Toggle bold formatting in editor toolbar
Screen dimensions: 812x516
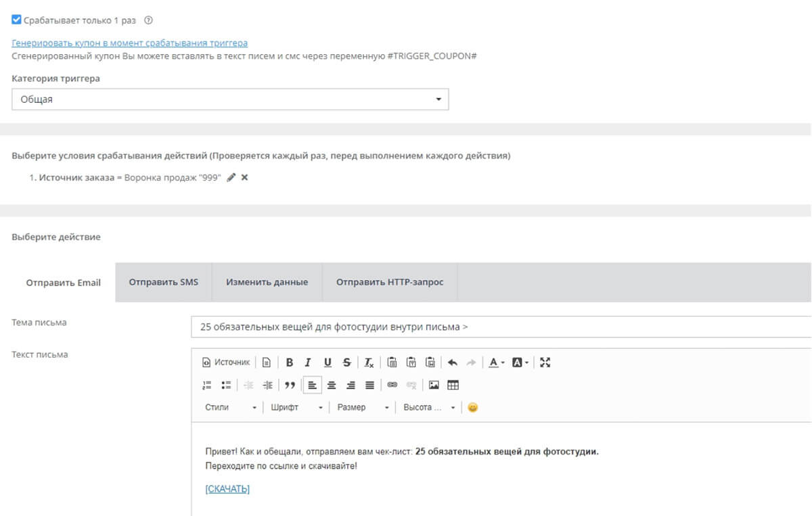290,362
